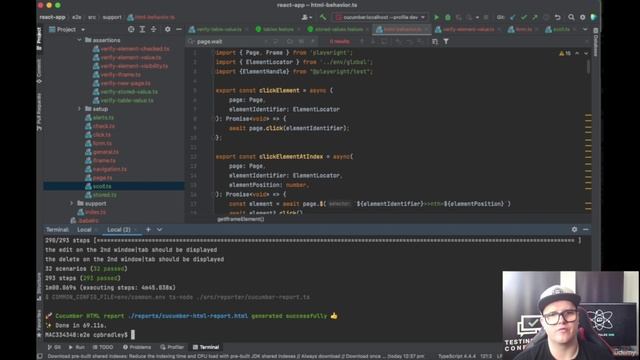Expand all icon in Project panel header
The width and height of the screenshot is (640, 360).
[142, 29]
